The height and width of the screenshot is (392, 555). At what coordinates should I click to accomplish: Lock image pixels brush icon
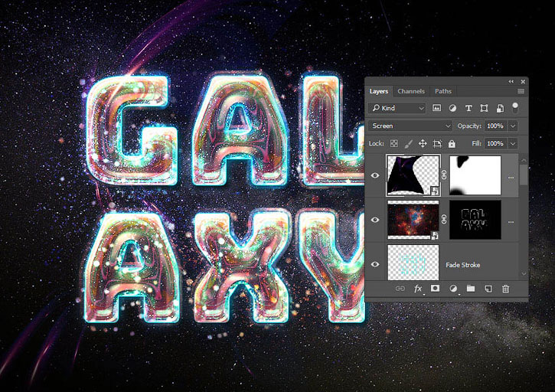point(408,143)
